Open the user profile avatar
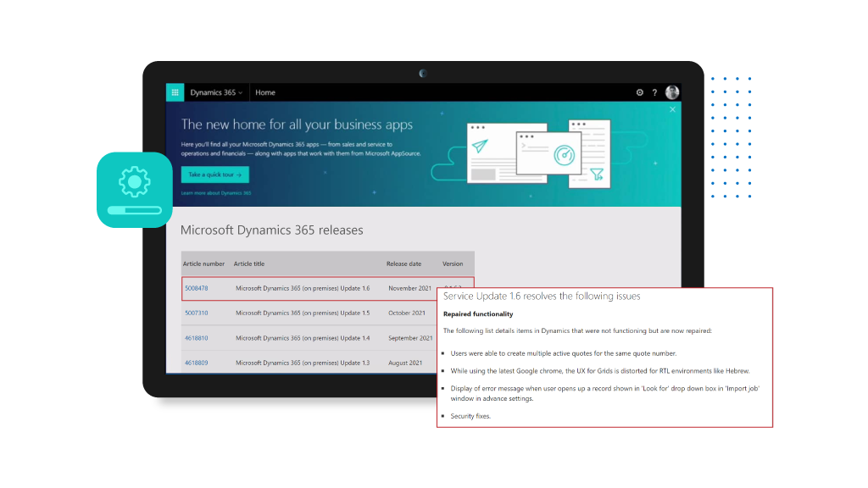 pos(672,92)
